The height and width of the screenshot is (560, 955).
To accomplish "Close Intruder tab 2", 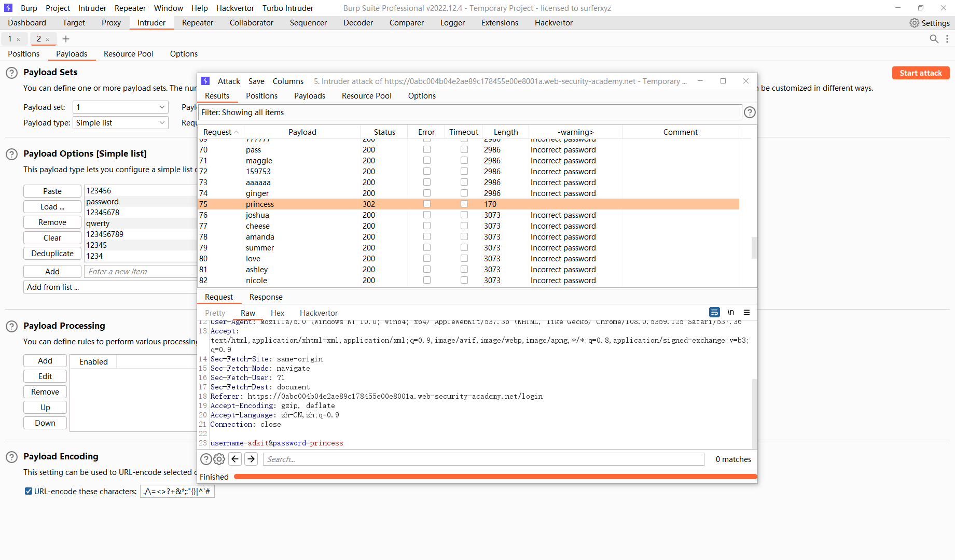I will coord(47,39).
